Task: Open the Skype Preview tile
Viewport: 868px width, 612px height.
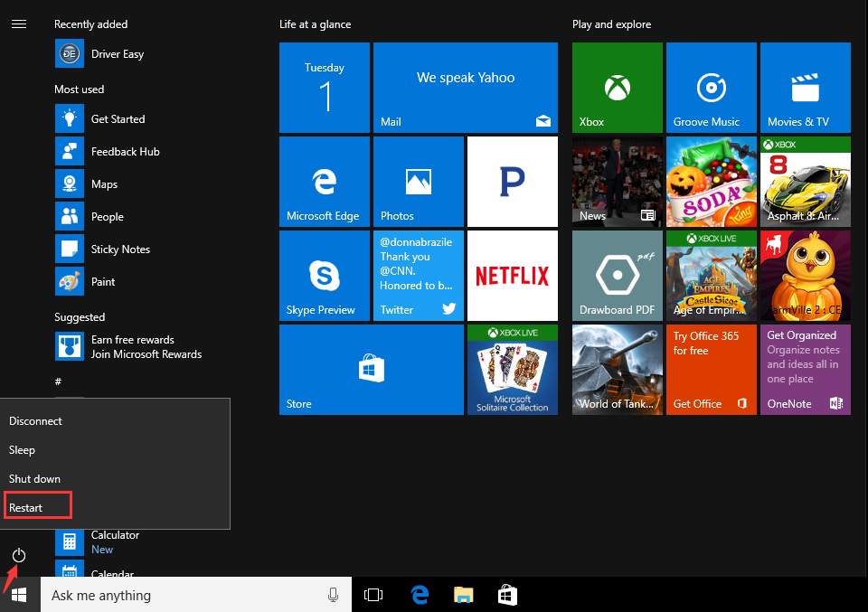Action: point(325,276)
